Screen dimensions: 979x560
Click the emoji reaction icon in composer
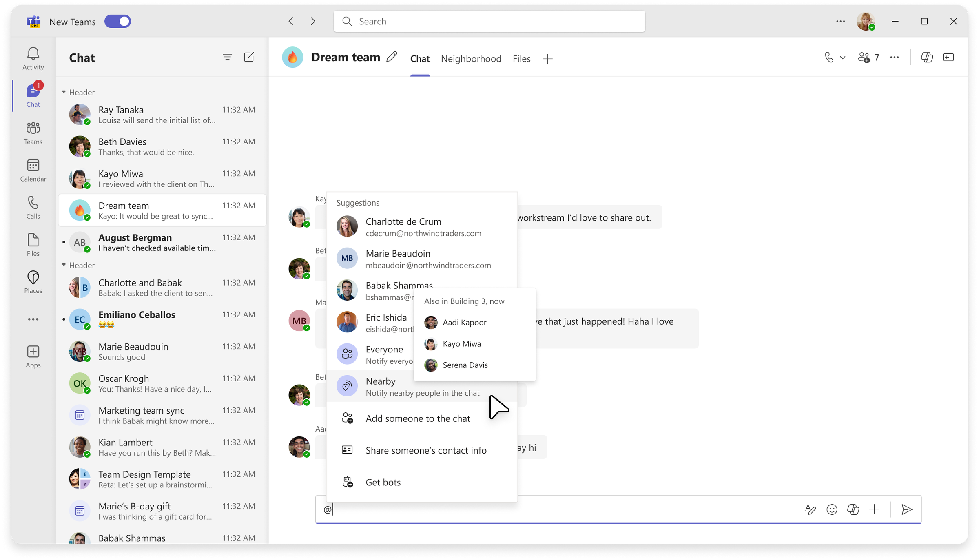pyautogui.click(x=832, y=509)
